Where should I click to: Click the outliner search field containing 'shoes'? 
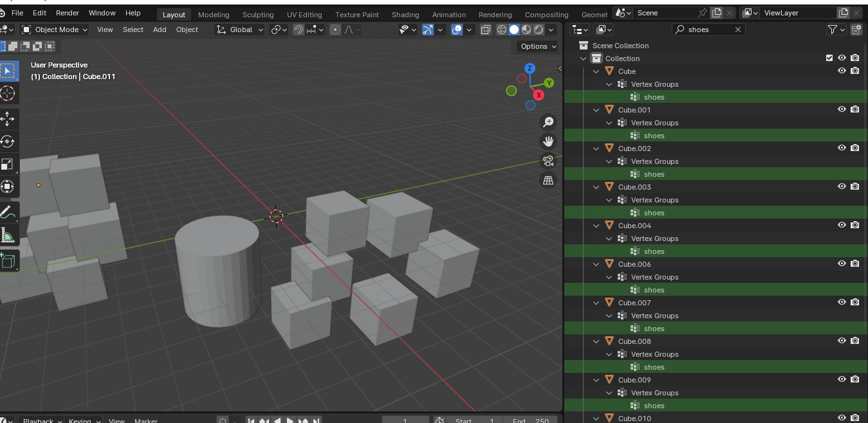pyautogui.click(x=708, y=30)
